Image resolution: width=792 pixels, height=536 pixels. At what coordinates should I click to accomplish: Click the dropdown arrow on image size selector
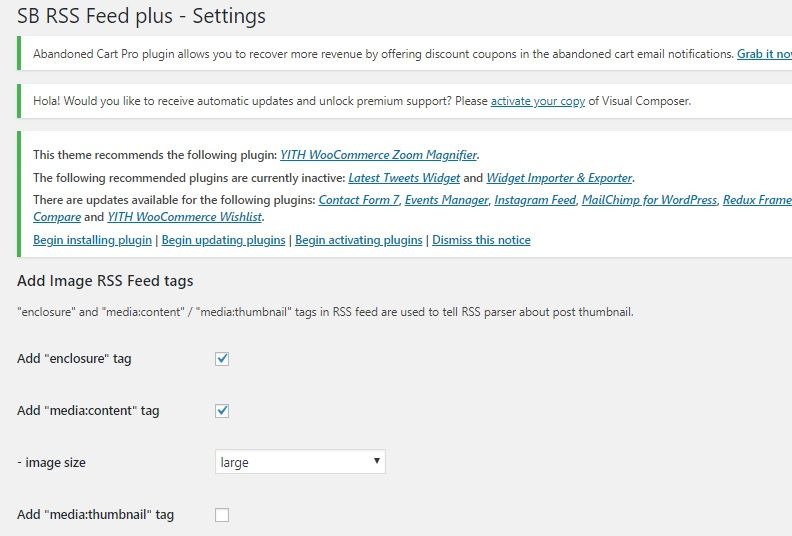click(376, 461)
